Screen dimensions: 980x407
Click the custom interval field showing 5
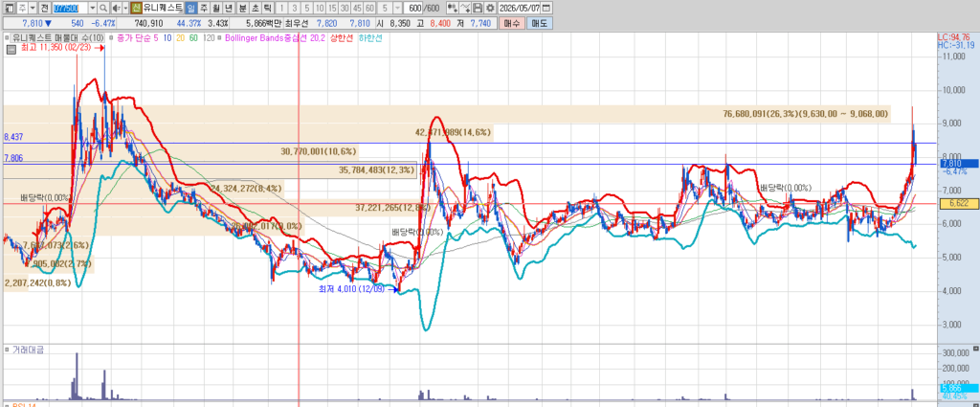385,8
